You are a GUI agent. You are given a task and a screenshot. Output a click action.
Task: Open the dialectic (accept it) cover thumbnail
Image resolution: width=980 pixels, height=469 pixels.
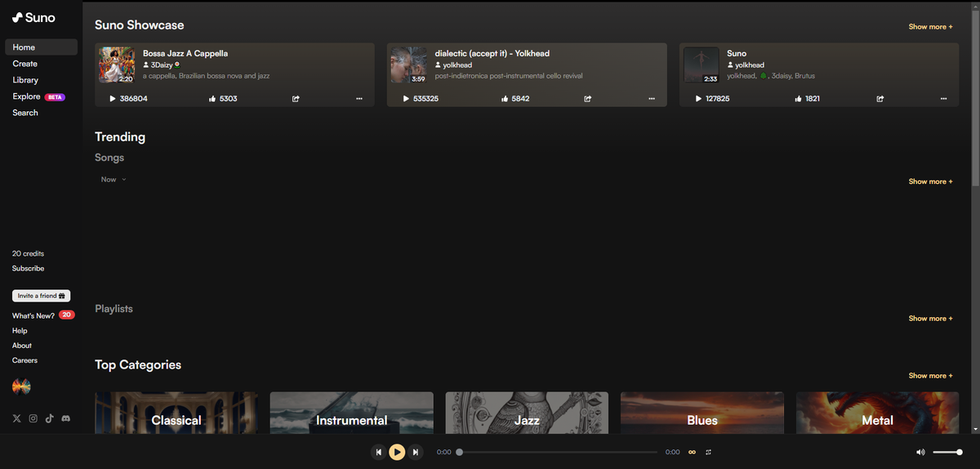408,65
